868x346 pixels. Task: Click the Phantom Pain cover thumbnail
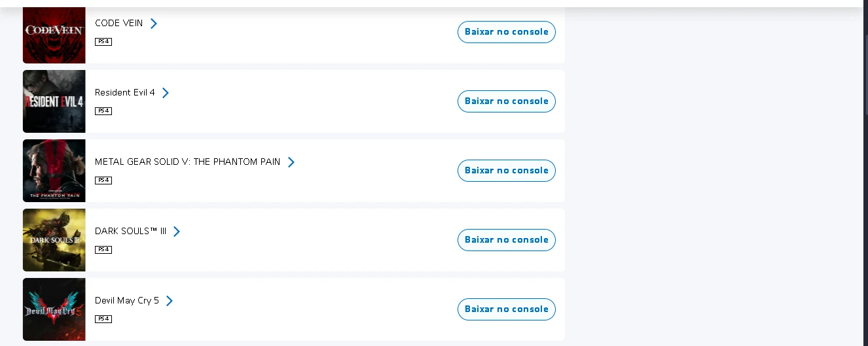pyautogui.click(x=54, y=171)
